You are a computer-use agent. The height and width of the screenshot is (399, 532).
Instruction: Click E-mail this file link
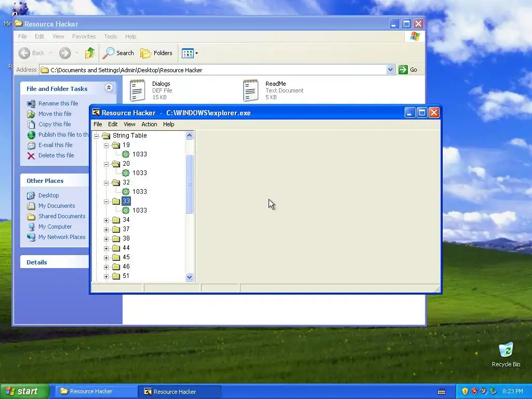pyautogui.click(x=55, y=145)
